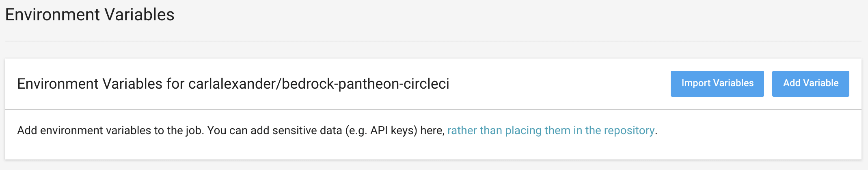
Task: Click the words "sensitive data" in description
Action: click(x=307, y=131)
